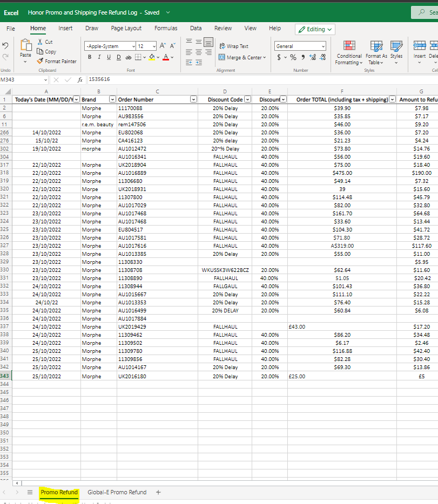
Task: Increase font size with the larger A icon
Action: [163, 46]
